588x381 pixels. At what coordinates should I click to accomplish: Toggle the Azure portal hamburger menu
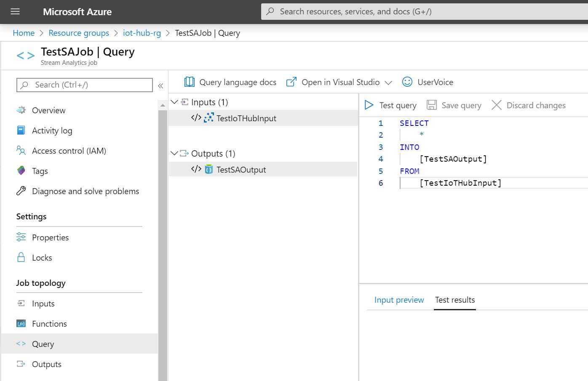15,12
